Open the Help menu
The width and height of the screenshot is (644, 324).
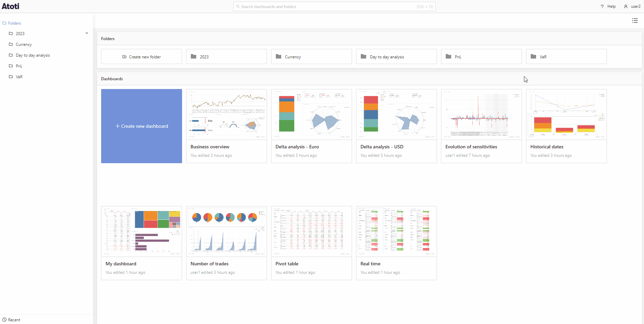(x=608, y=6)
